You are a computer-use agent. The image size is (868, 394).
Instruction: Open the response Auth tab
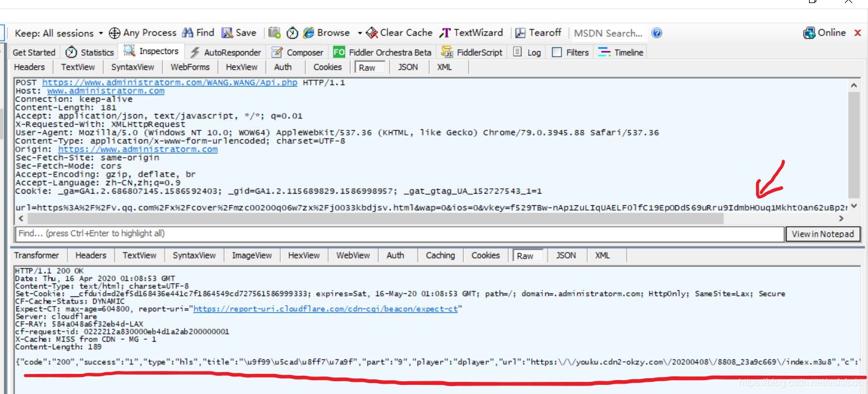point(395,256)
